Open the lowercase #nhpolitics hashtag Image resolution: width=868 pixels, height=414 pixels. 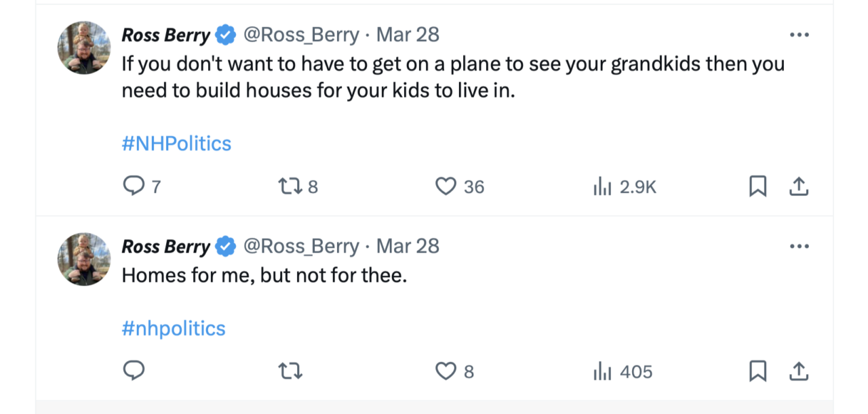point(174,329)
